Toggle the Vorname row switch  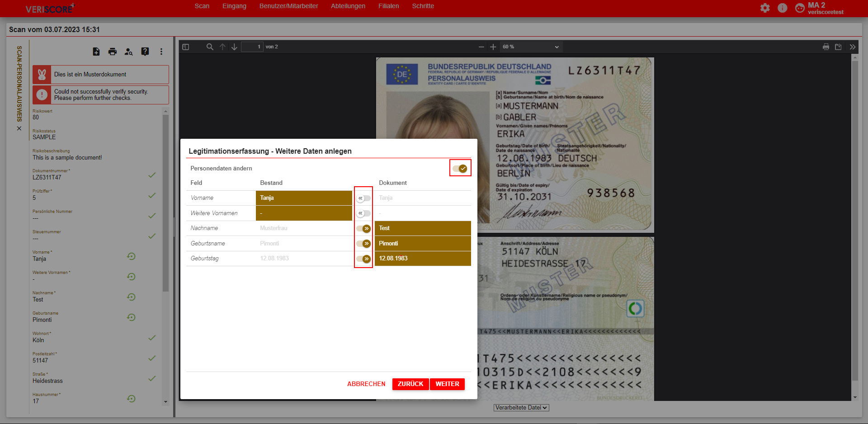(x=363, y=198)
